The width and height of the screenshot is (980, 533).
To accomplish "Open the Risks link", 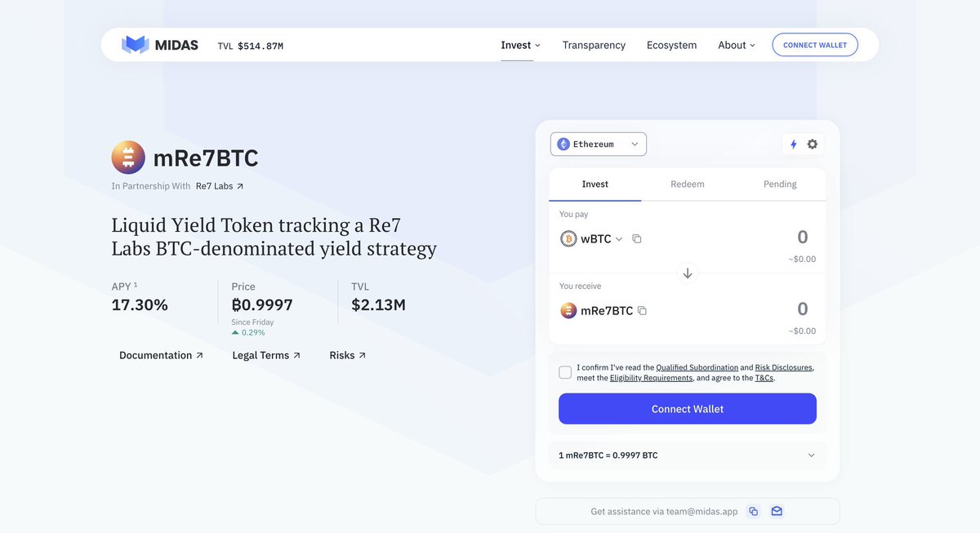I will pyautogui.click(x=348, y=355).
